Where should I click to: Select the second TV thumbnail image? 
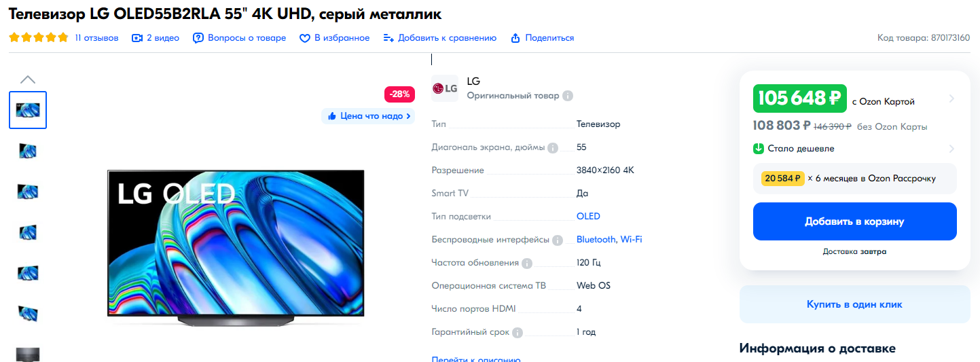pos(28,151)
